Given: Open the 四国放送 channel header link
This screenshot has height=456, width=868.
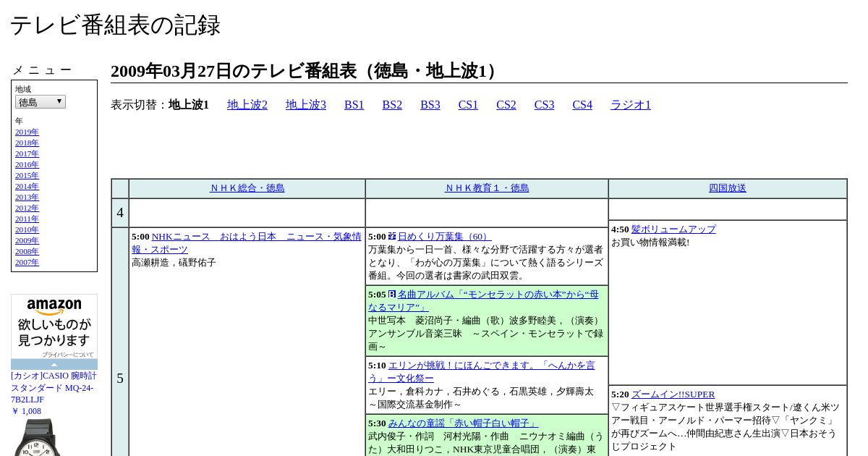Looking at the screenshot, I should click(x=728, y=188).
